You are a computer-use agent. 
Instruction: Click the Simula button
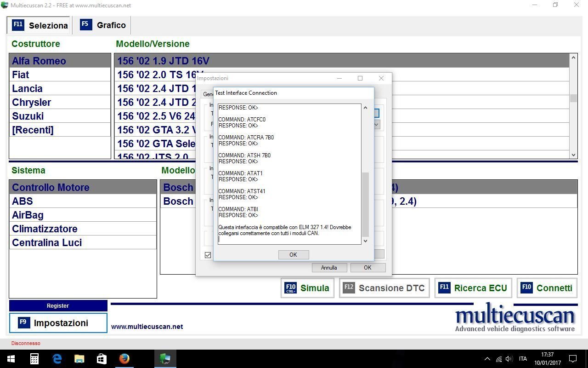point(307,288)
